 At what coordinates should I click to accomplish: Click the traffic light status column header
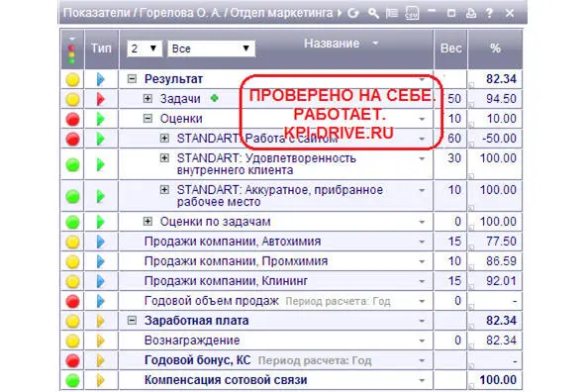pyautogui.click(x=72, y=49)
